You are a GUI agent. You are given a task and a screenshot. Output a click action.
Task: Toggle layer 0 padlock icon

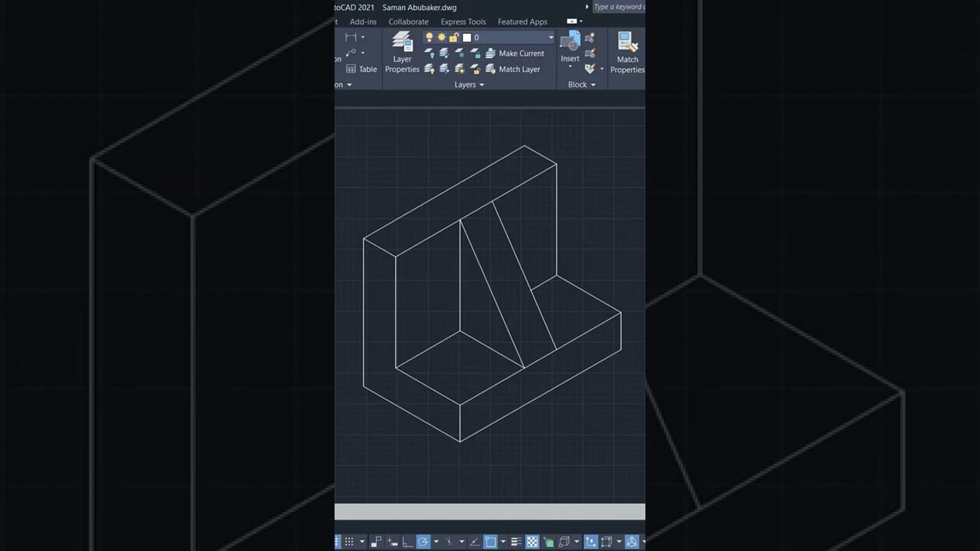(x=453, y=37)
